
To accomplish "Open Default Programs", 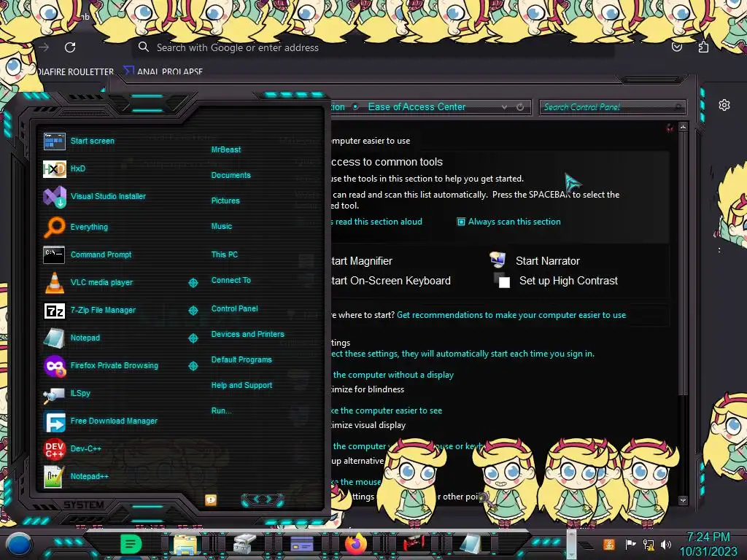I will (241, 360).
